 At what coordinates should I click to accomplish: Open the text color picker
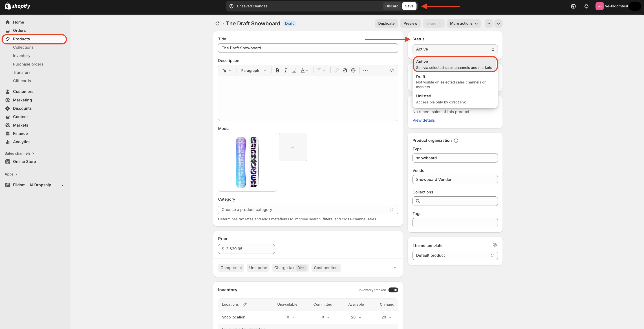point(304,70)
